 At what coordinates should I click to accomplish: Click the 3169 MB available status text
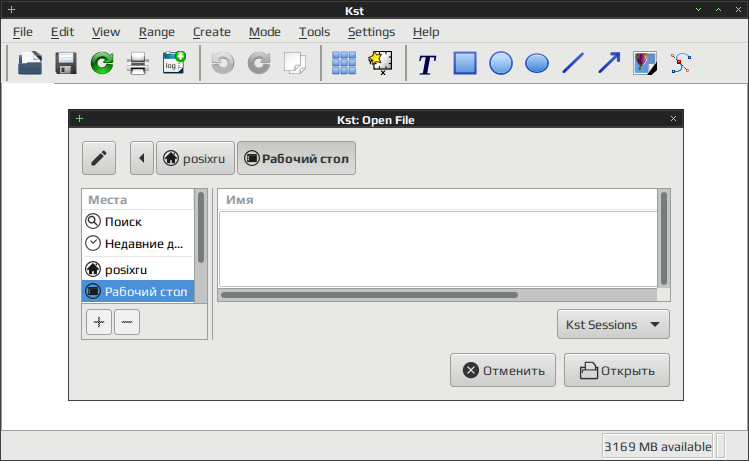tap(658, 447)
